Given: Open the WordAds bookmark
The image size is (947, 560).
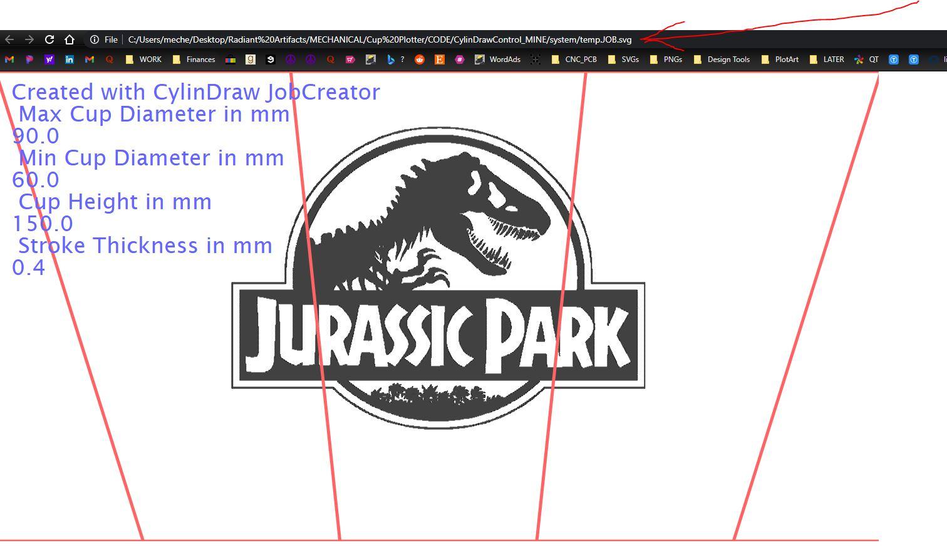Looking at the screenshot, I should [498, 60].
